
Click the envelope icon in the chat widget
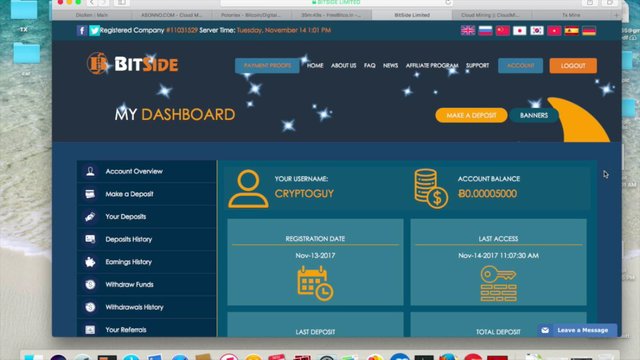coord(545,330)
